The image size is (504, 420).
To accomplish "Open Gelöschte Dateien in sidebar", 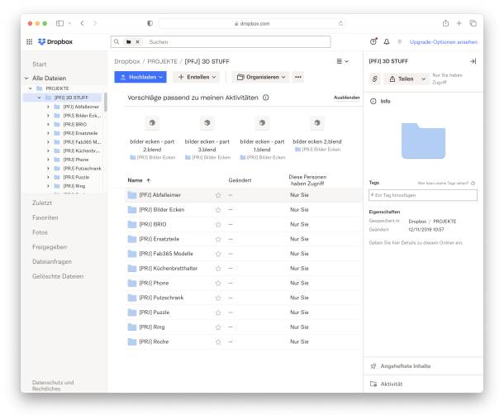I will click(58, 276).
